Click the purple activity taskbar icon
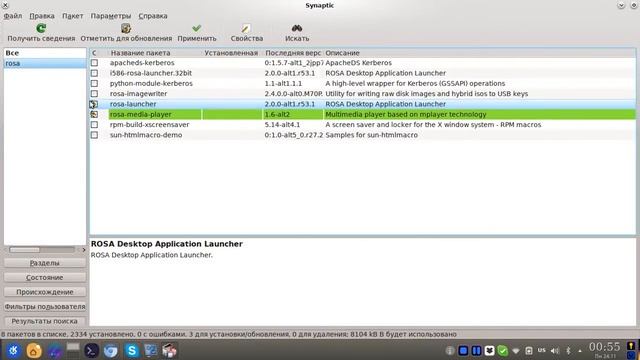Viewport: 640px width, 360px height. click(x=55, y=351)
